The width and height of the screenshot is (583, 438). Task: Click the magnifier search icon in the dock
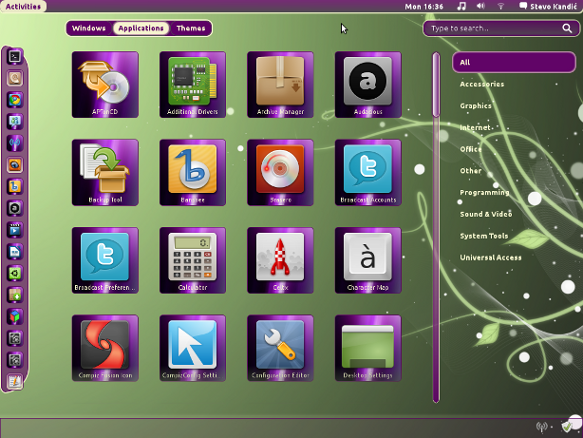tap(15, 78)
